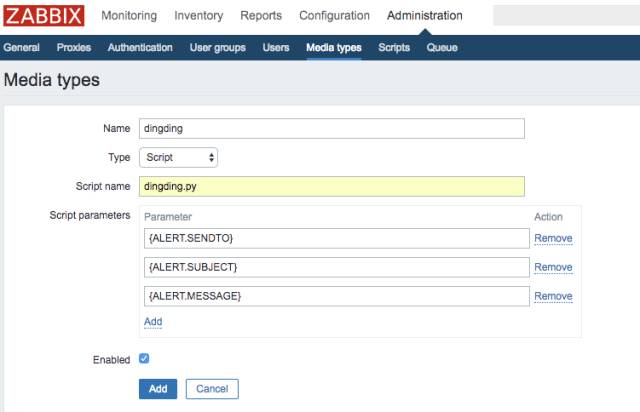This screenshot has width=640, height=412.
Task: Select the Administration menu
Action: click(424, 16)
